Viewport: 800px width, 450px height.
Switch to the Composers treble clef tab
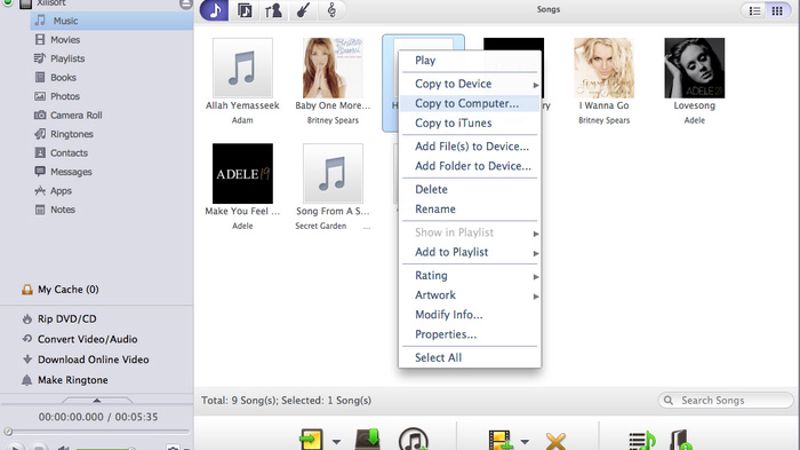tap(332, 10)
